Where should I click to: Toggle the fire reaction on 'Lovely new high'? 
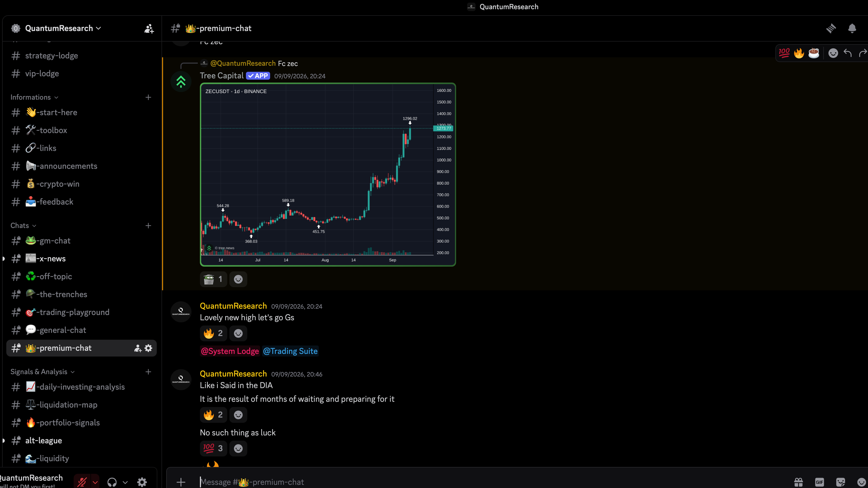tap(213, 333)
